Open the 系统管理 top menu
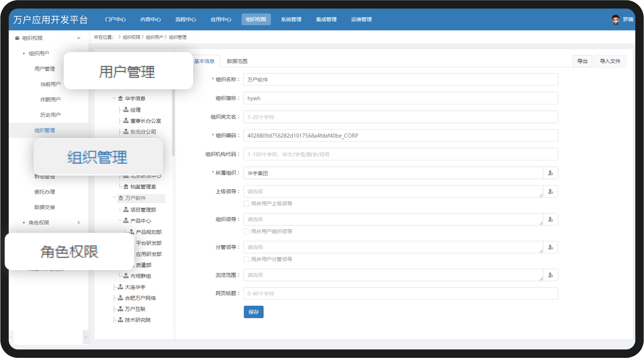 point(291,19)
